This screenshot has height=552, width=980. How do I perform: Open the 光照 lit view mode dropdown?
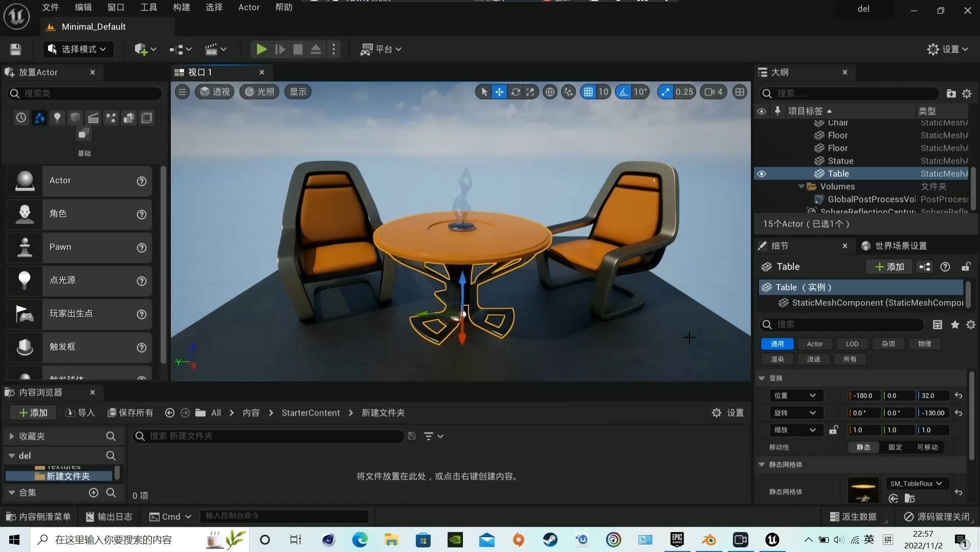click(259, 92)
